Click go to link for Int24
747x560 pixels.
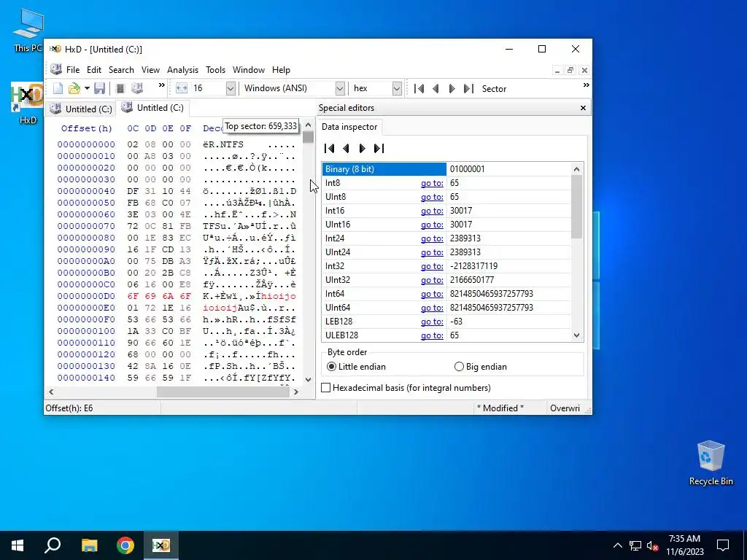432,238
